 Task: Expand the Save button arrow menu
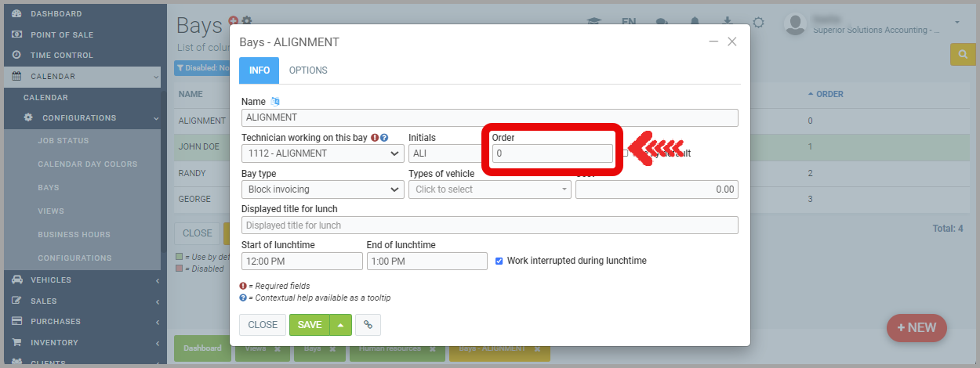[339, 325]
